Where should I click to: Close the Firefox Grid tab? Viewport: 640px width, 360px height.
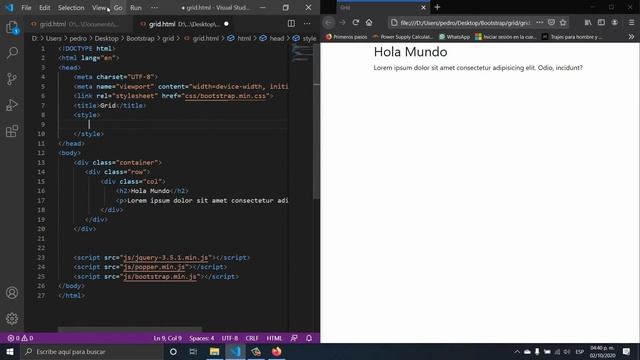(x=423, y=7)
